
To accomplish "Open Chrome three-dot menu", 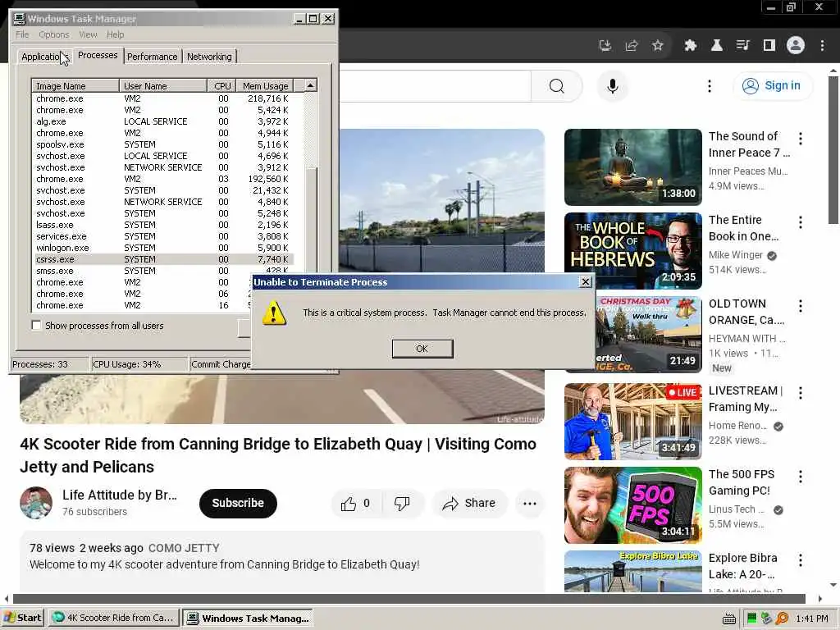I will tap(822, 46).
